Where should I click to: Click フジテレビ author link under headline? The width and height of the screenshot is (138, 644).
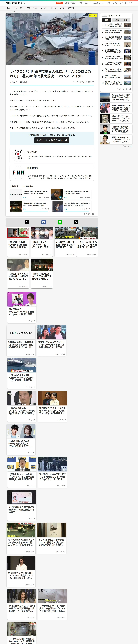[x=14, y=82]
